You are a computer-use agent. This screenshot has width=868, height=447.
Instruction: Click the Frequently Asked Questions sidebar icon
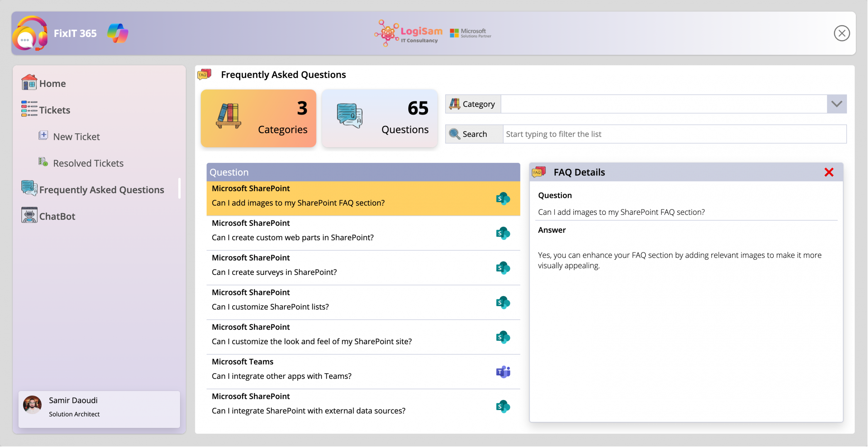click(29, 188)
